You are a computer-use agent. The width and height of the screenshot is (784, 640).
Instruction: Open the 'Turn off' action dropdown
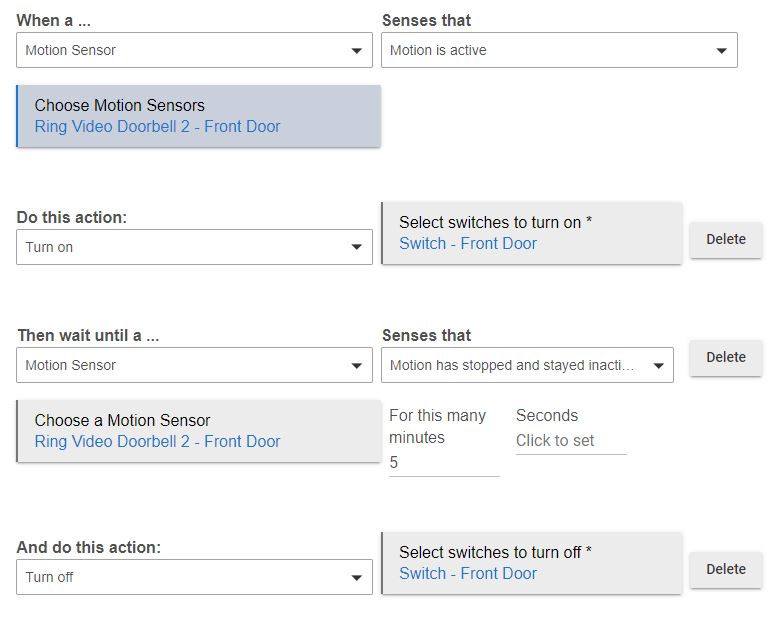coord(194,577)
